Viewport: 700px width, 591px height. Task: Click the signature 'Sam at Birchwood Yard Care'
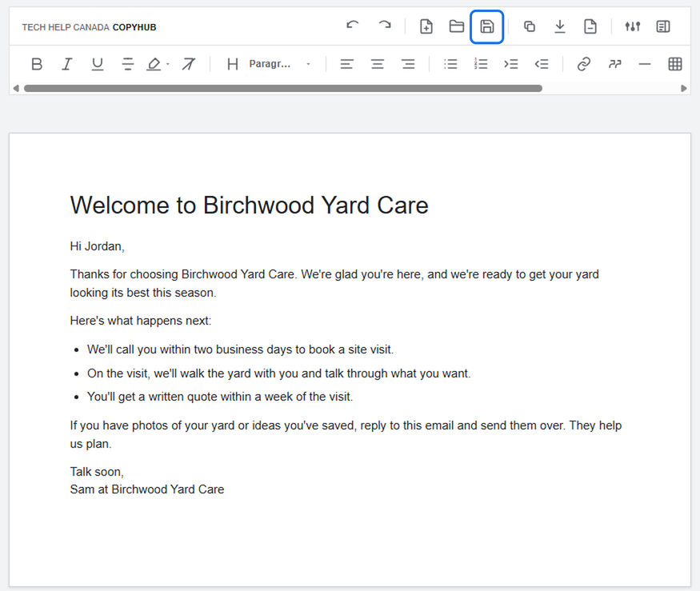point(147,489)
